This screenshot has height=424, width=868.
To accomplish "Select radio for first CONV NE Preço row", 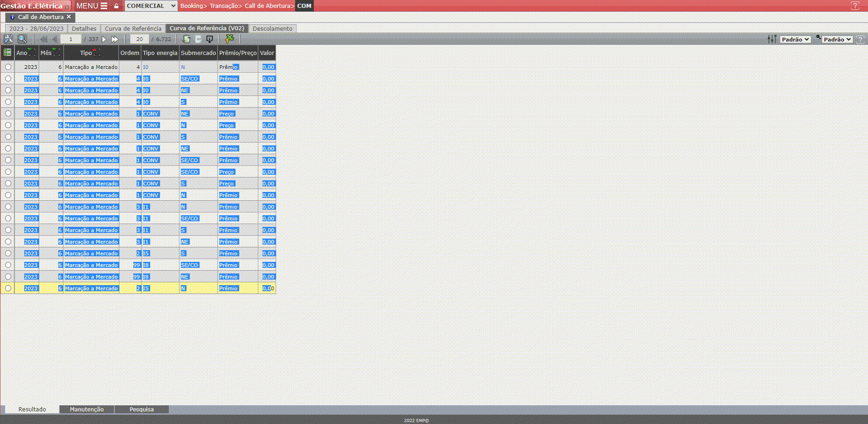I will (x=8, y=114).
